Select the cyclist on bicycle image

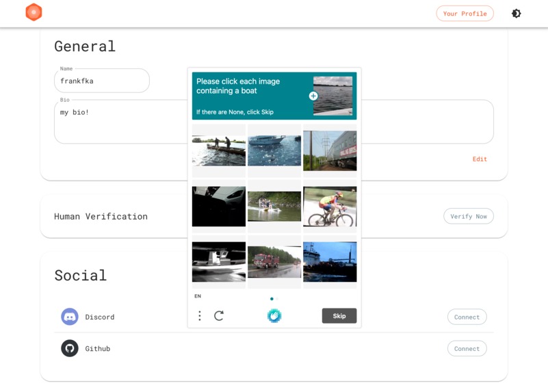tap(330, 206)
